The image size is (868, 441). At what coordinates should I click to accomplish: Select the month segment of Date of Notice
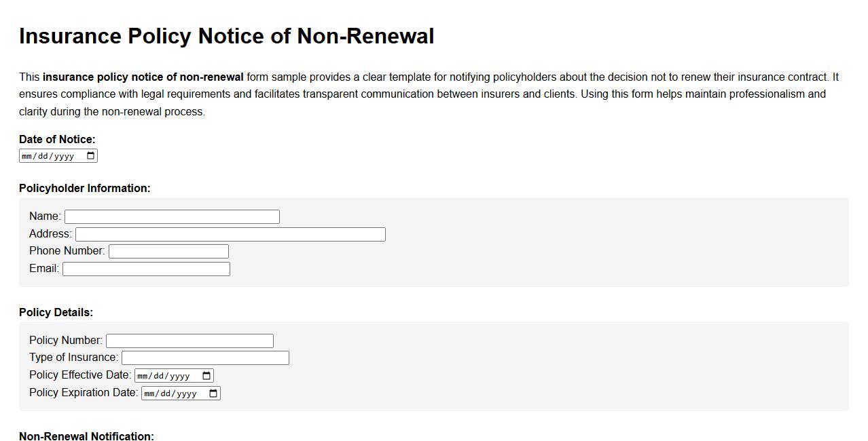click(29, 155)
